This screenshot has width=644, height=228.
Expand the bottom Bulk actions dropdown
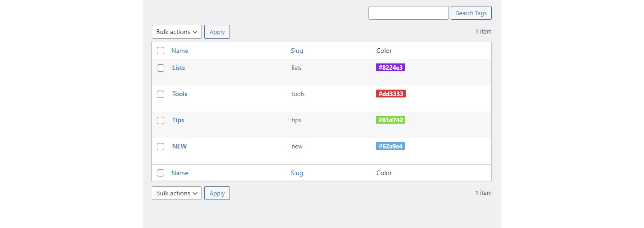click(x=177, y=193)
